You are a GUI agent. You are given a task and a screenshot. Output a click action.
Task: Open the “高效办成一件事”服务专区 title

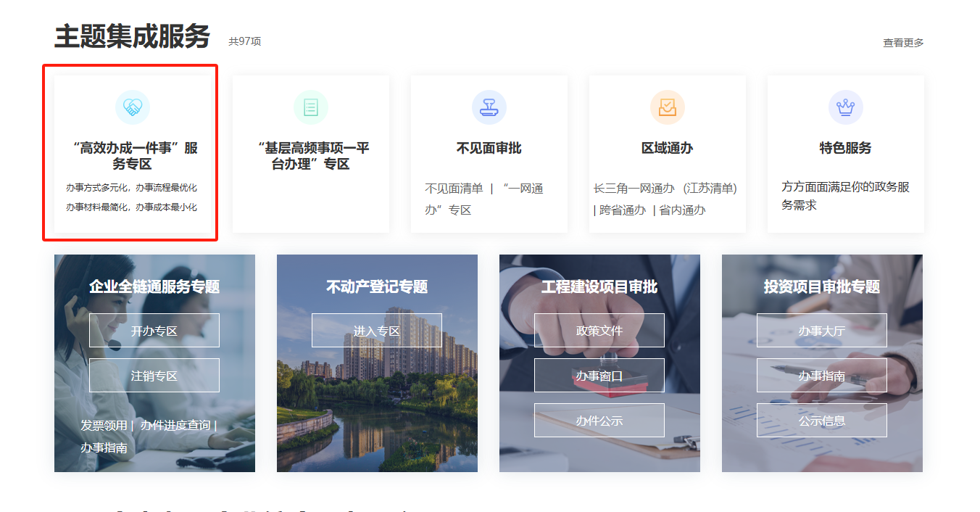coord(133,156)
